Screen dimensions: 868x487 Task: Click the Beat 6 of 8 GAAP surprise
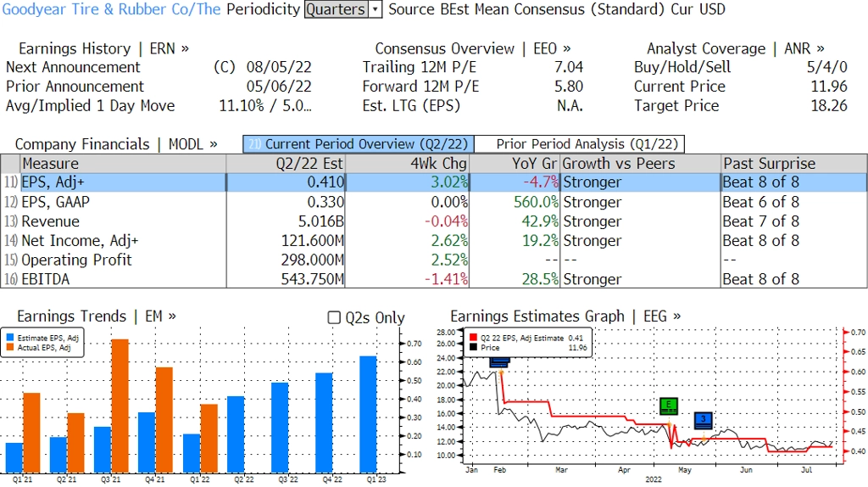click(x=760, y=202)
